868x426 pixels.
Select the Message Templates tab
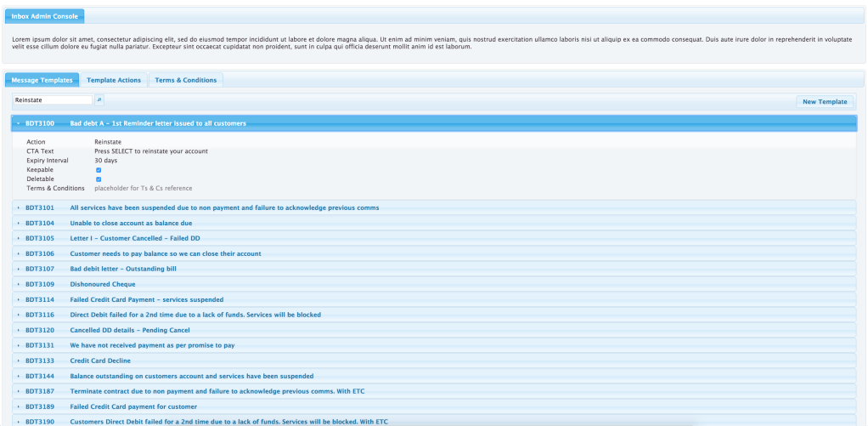[42, 80]
